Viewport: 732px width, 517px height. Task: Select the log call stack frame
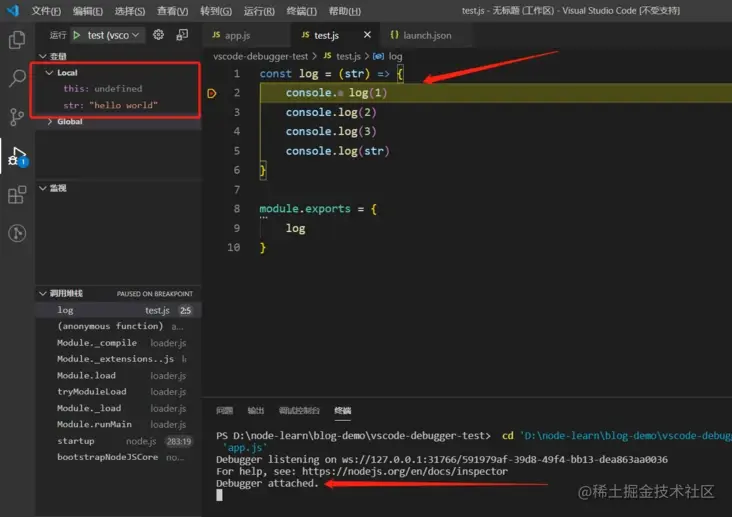119,310
